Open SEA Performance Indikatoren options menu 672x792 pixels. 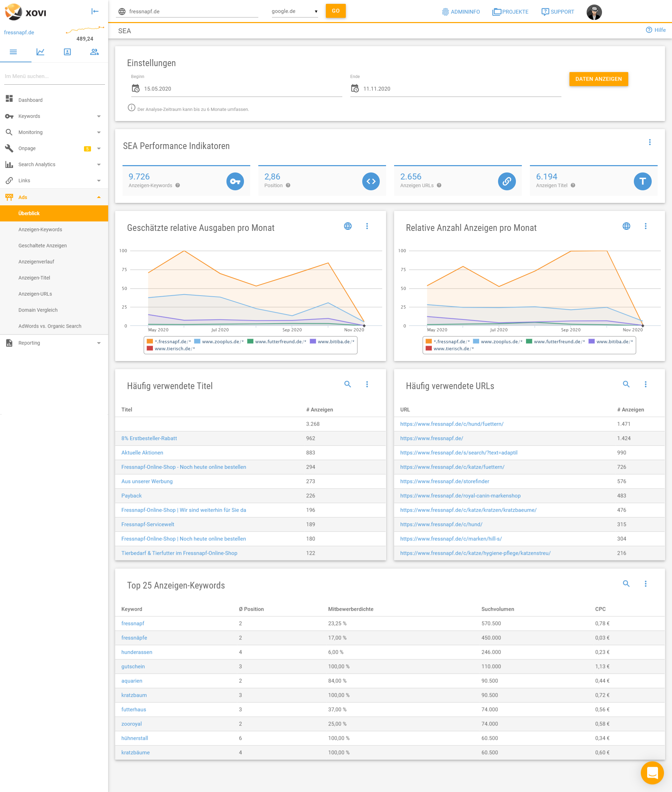click(x=650, y=142)
